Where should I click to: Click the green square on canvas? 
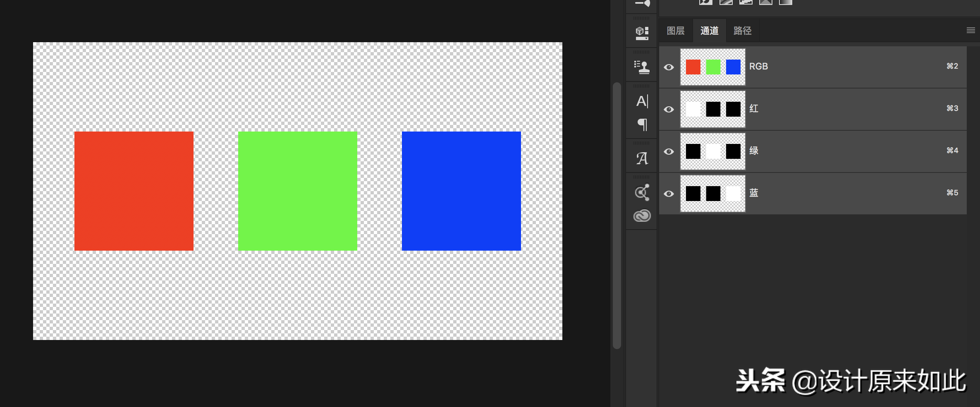point(298,191)
